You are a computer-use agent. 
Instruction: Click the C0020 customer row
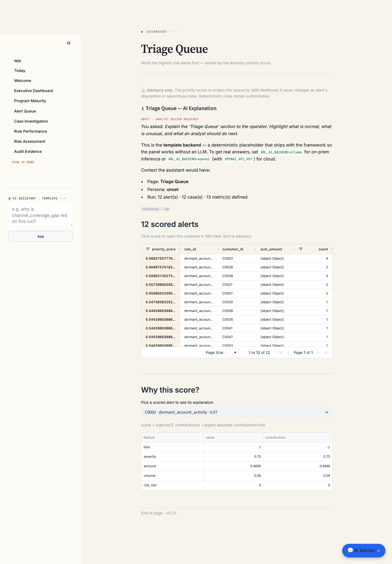click(237, 302)
